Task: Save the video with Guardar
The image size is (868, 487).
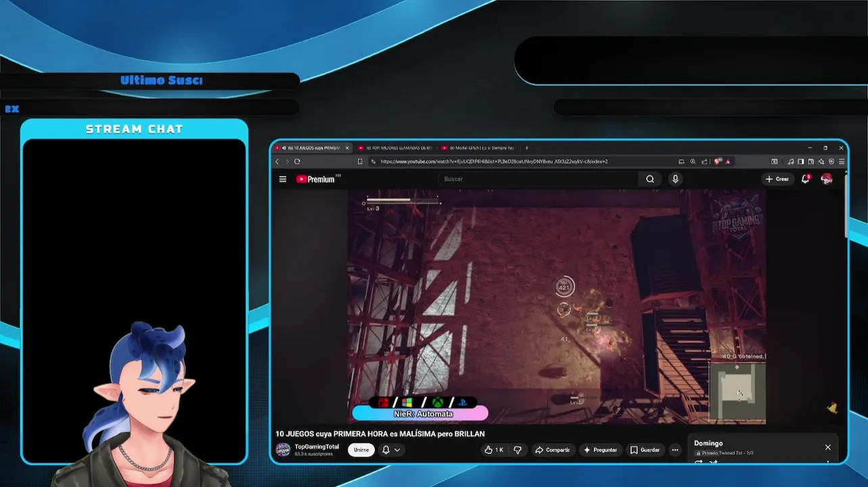Action: [x=645, y=450]
